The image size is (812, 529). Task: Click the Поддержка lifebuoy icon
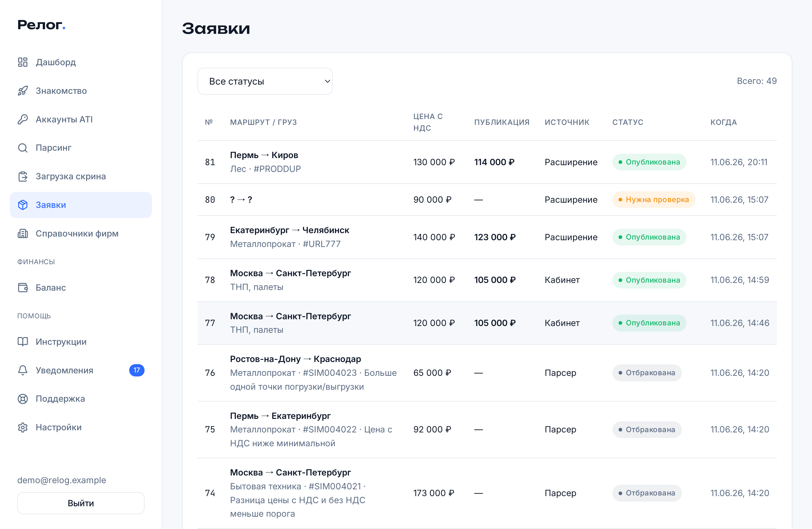[22, 399]
